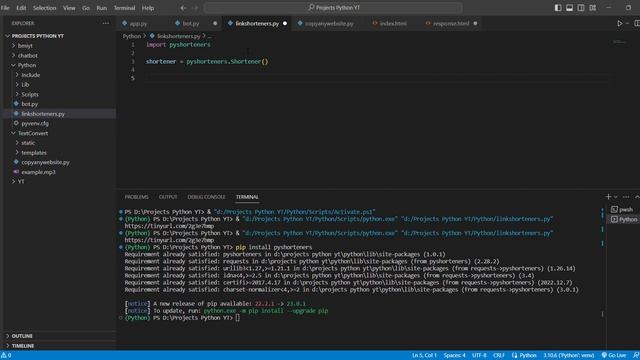Start Go Live server from status bar
This screenshot has width=640, height=360.
coord(613,355)
